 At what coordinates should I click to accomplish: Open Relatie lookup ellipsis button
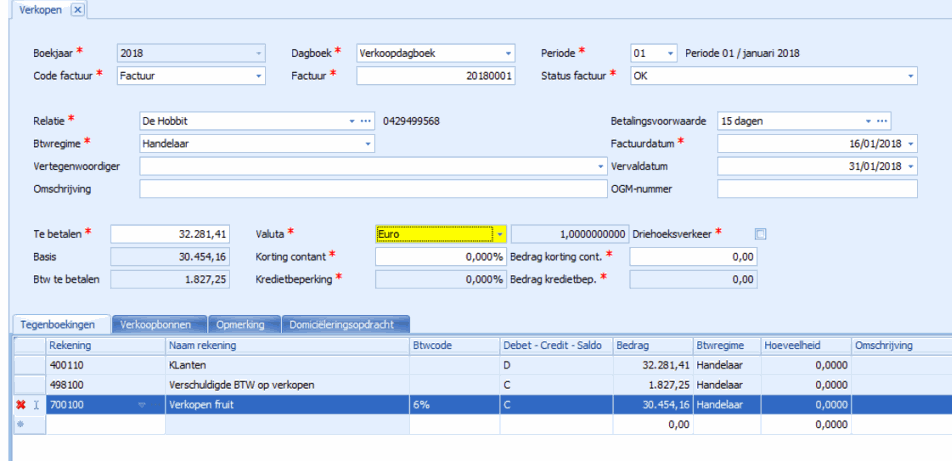coord(367,121)
